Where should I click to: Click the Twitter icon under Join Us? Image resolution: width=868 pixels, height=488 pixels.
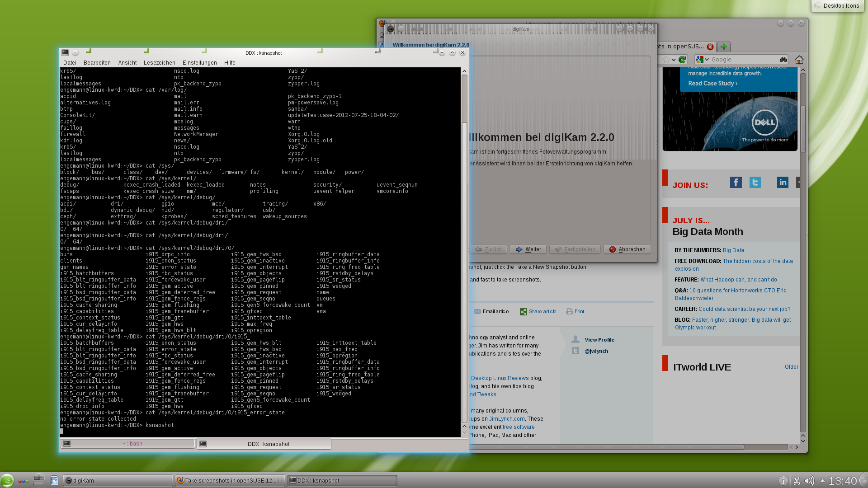(x=755, y=183)
